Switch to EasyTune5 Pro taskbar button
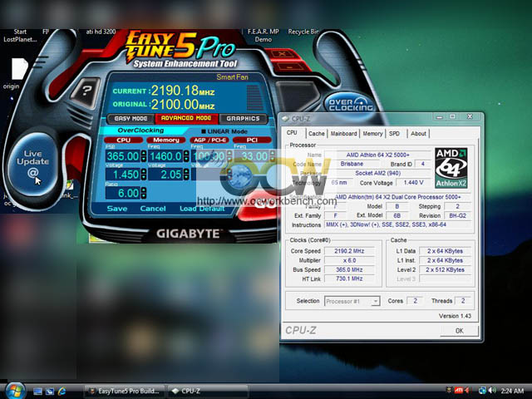The image size is (532, 399). [x=124, y=391]
